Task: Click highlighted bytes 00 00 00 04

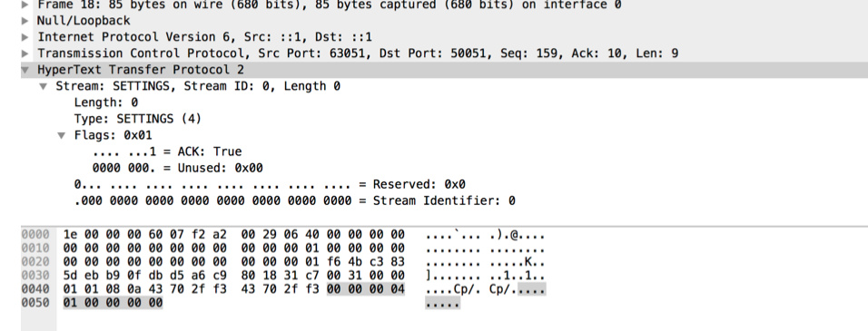Action: point(366,288)
